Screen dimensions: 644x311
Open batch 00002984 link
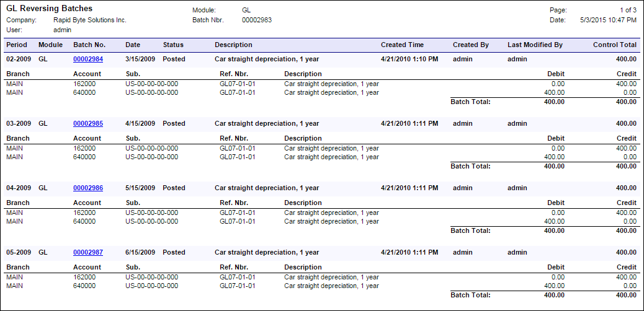tap(88, 59)
